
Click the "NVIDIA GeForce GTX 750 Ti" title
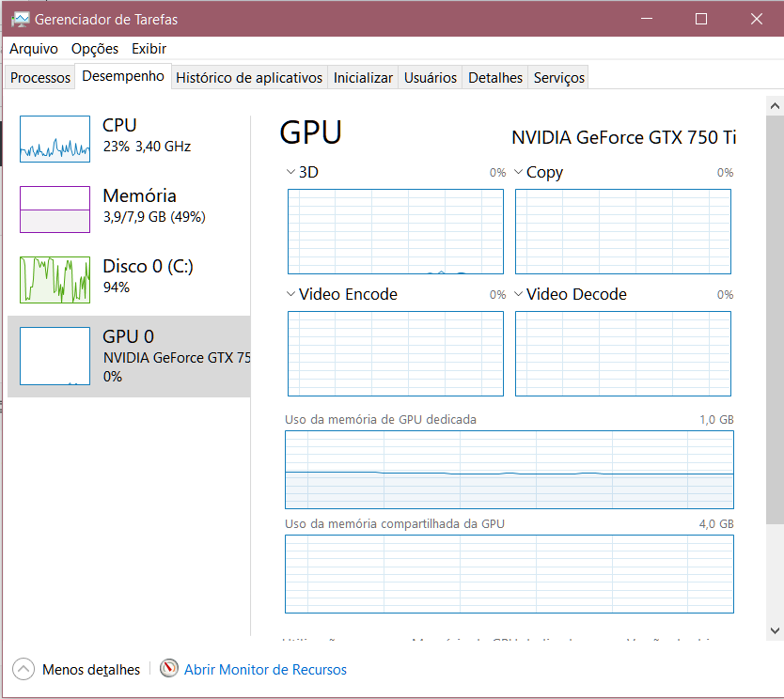(624, 137)
